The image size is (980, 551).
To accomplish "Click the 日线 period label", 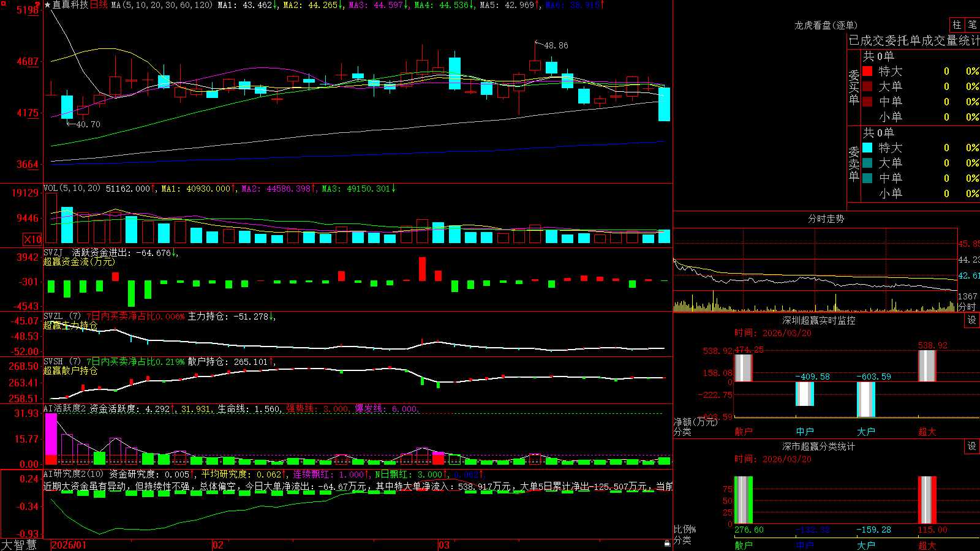I will pyautogui.click(x=99, y=5).
